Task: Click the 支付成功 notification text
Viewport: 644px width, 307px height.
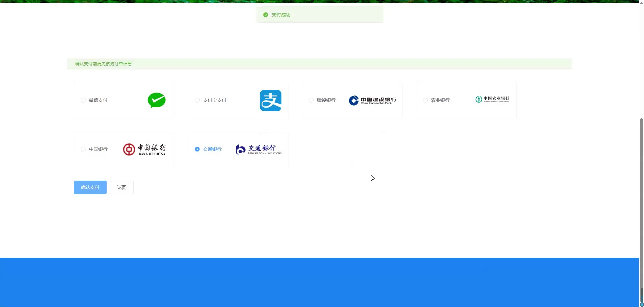Action: (281, 15)
